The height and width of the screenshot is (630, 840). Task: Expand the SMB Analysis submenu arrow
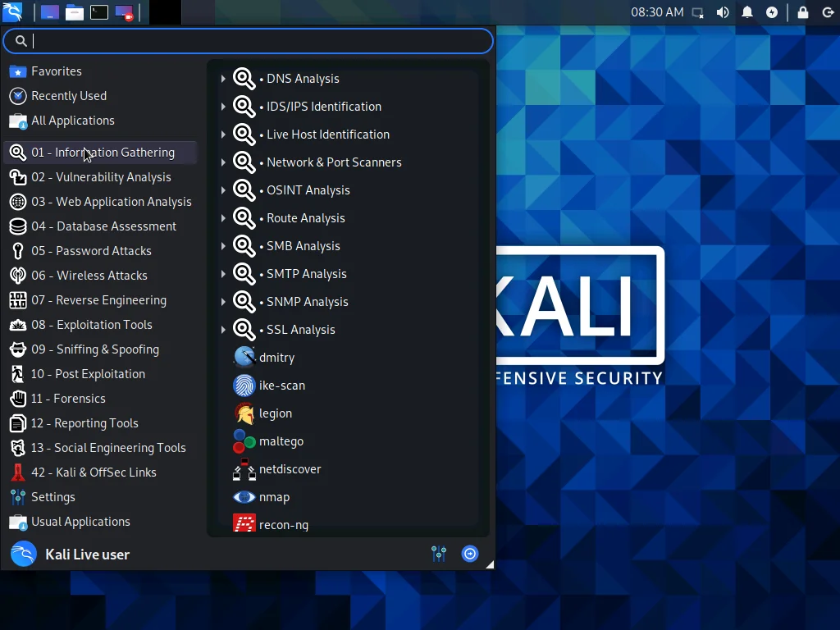[223, 246]
